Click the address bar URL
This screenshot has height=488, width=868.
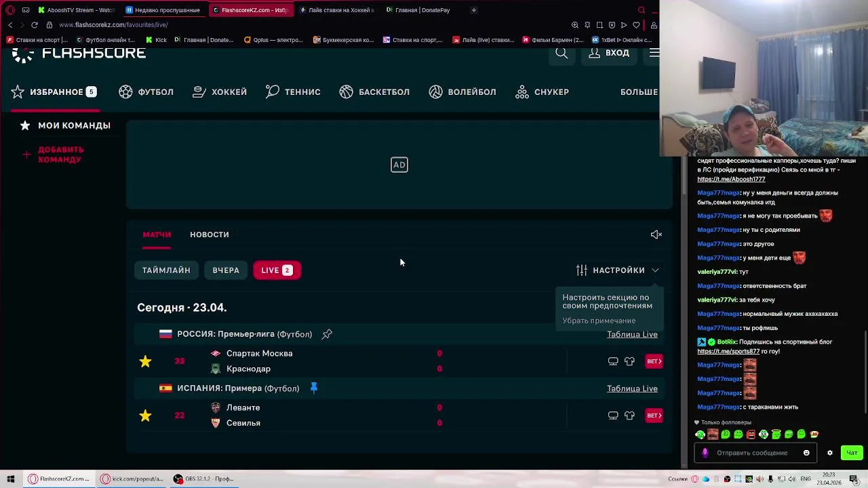coord(113,25)
